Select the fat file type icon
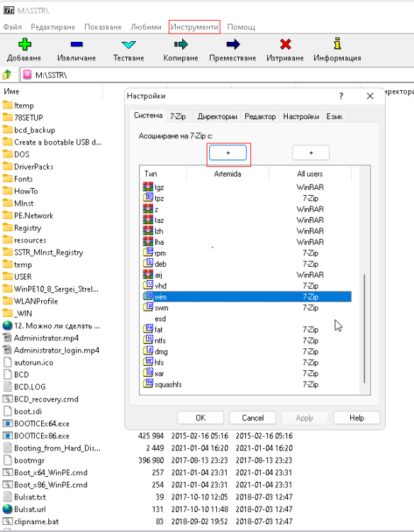The width and height of the screenshot is (414, 532). tap(148, 329)
